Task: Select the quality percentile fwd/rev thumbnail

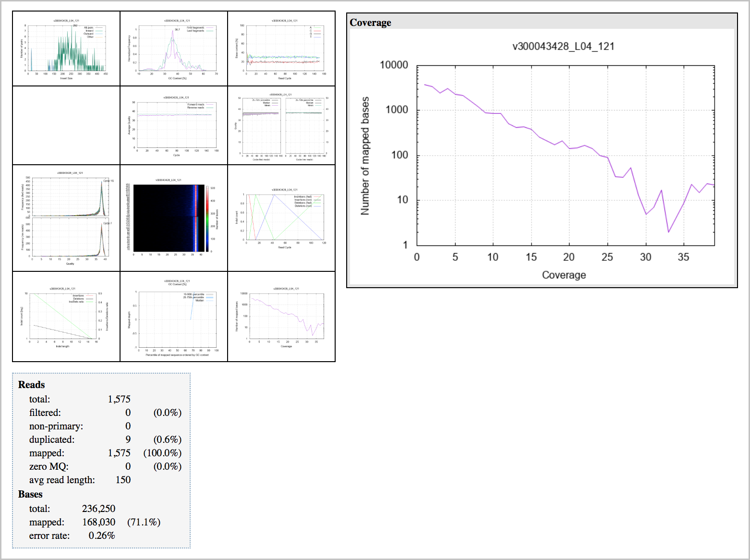Action: click(281, 125)
